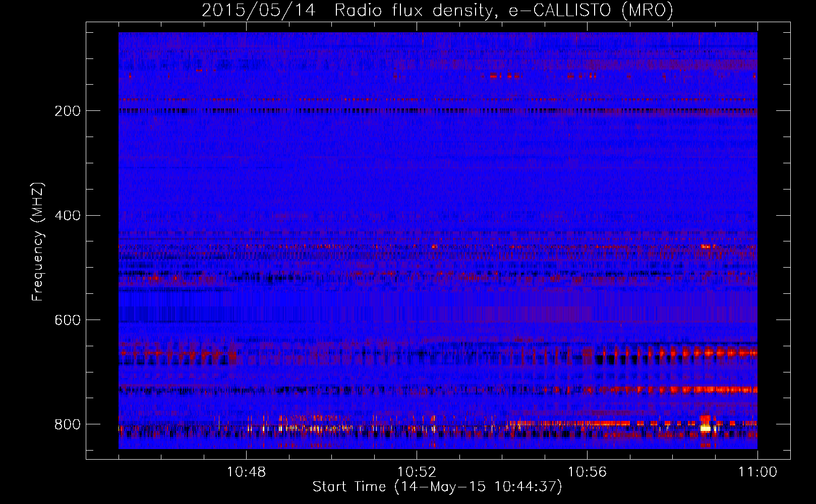Click the 11:00 time tick label
This screenshot has height=504, width=816.
pyautogui.click(x=757, y=472)
